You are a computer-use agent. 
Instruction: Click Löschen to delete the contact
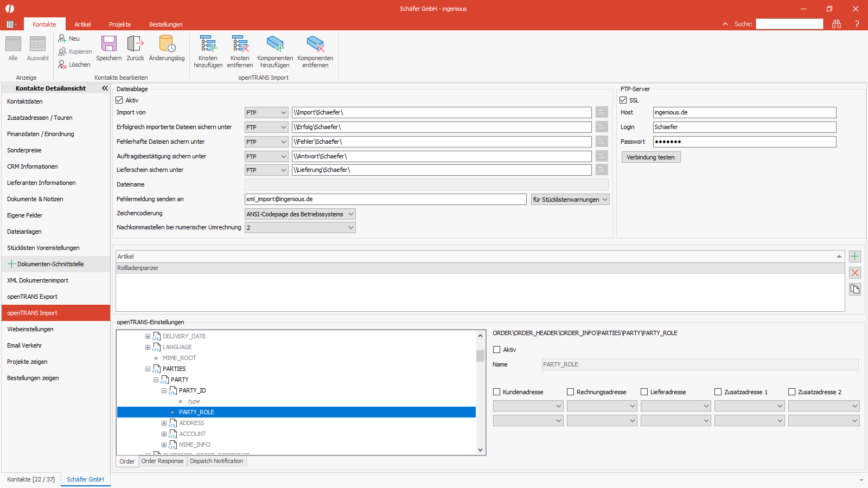74,65
